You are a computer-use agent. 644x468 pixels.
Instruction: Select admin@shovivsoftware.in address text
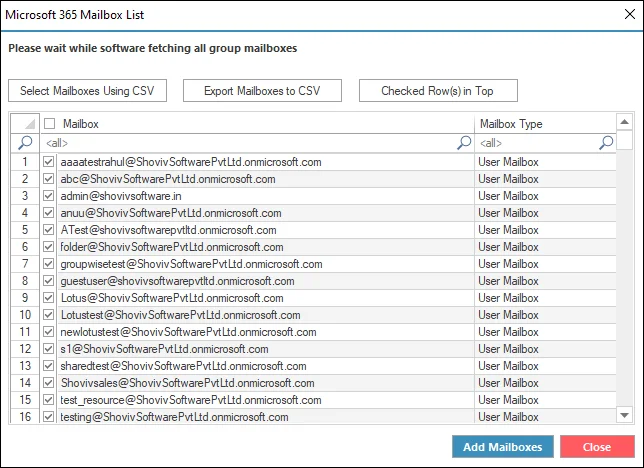pos(121,196)
